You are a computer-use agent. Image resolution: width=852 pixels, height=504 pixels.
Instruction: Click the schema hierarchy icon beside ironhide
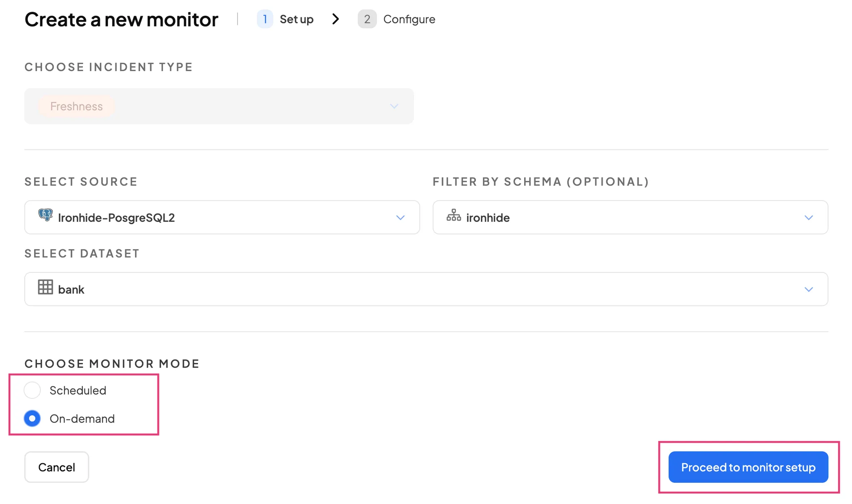click(x=453, y=215)
